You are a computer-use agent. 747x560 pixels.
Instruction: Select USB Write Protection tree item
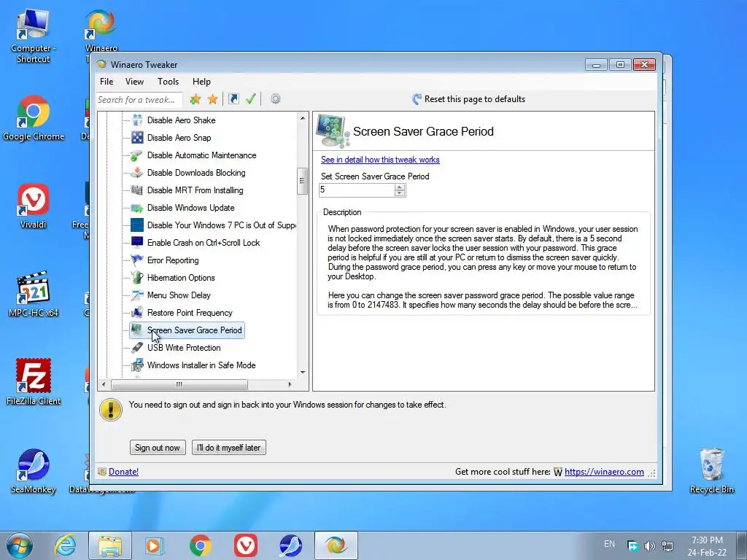click(x=184, y=348)
